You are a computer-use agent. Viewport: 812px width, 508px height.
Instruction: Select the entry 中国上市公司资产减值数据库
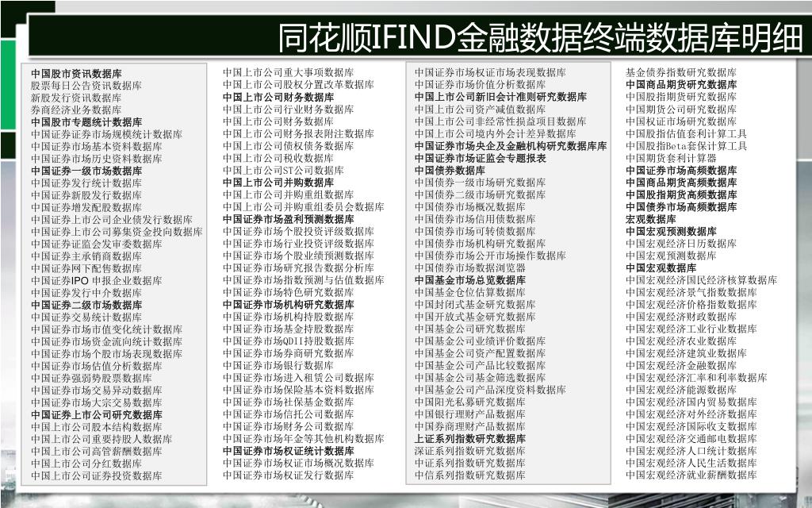[480, 110]
